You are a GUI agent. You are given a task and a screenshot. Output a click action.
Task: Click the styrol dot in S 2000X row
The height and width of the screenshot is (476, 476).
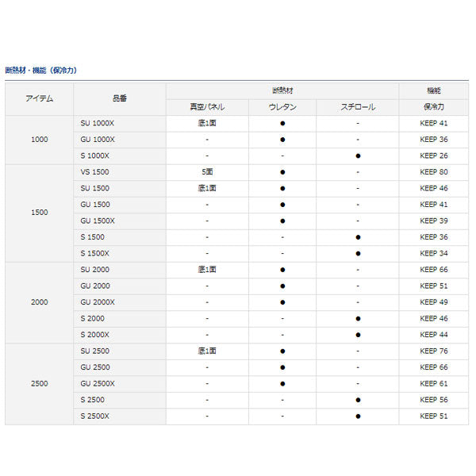(x=358, y=335)
